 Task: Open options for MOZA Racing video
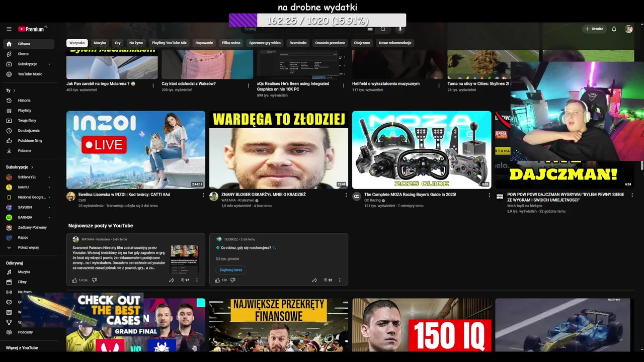[489, 195]
